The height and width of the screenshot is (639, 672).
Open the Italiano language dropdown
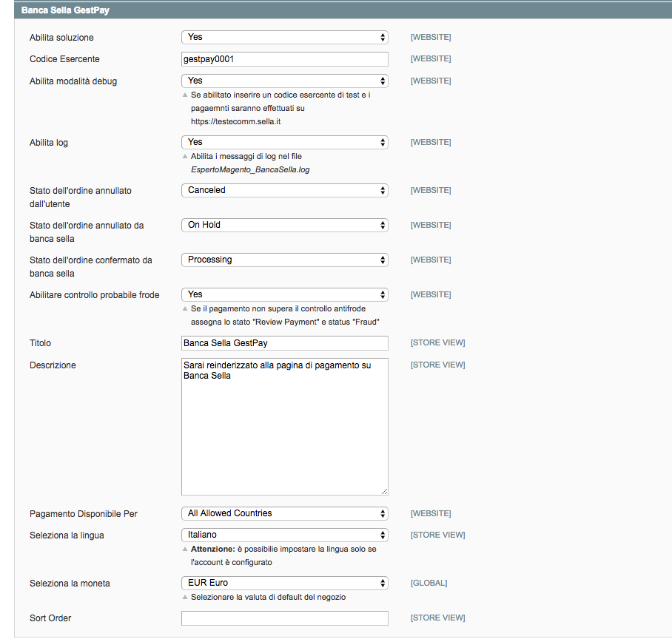point(285,535)
